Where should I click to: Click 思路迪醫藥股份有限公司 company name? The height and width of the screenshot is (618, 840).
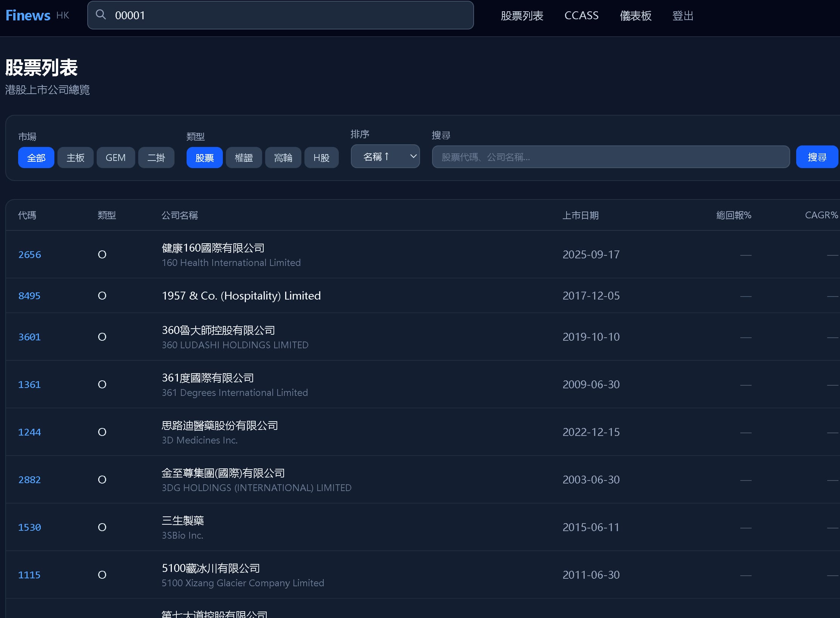220,425
